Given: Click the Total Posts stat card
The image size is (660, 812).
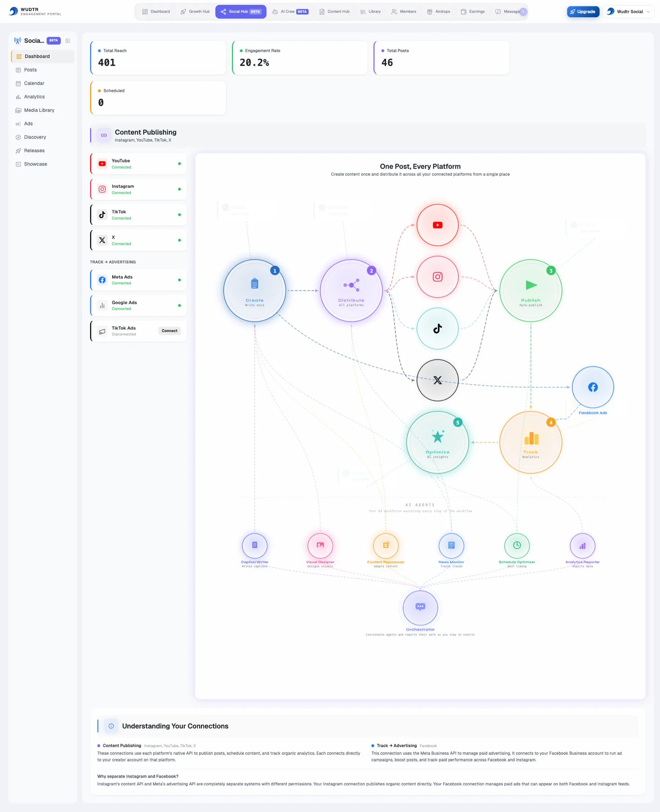Looking at the screenshot, I should (x=441, y=58).
